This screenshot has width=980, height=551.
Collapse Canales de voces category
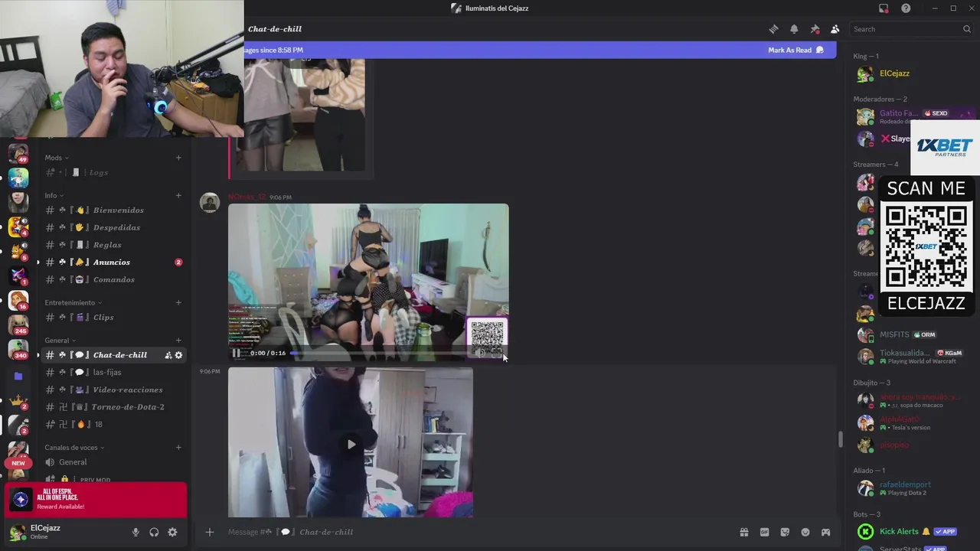pyautogui.click(x=74, y=447)
